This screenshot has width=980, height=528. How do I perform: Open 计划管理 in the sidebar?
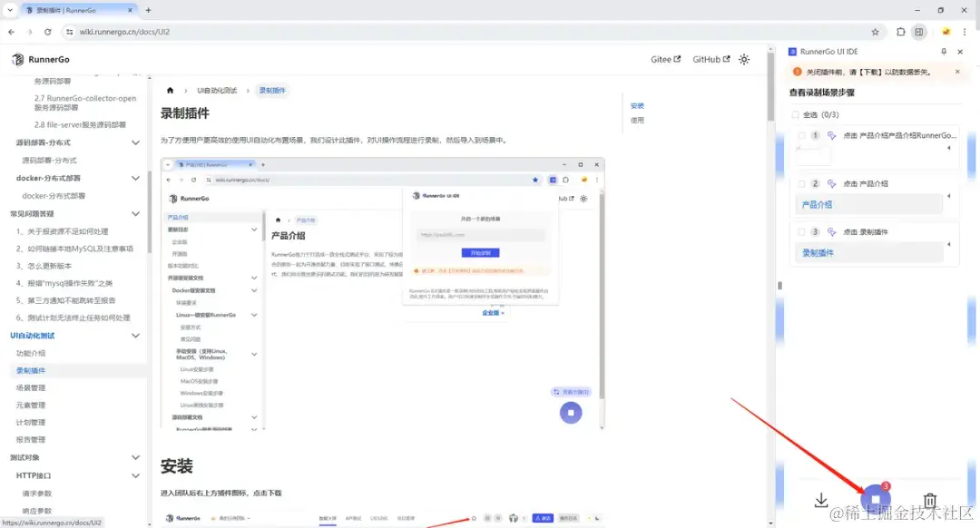click(x=31, y=423)
